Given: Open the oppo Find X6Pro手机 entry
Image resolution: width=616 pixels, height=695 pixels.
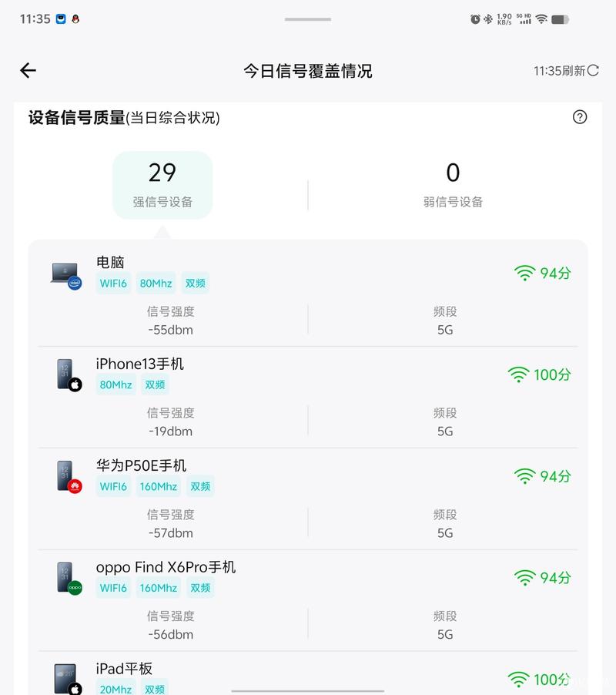Looking at the screenshot, I should click(308, 600).
